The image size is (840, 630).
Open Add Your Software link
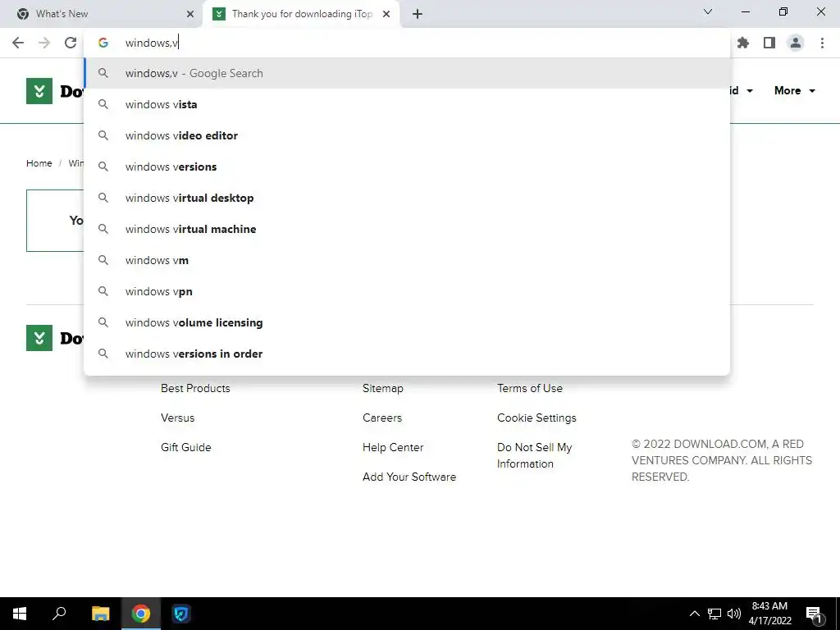(409, 477)
